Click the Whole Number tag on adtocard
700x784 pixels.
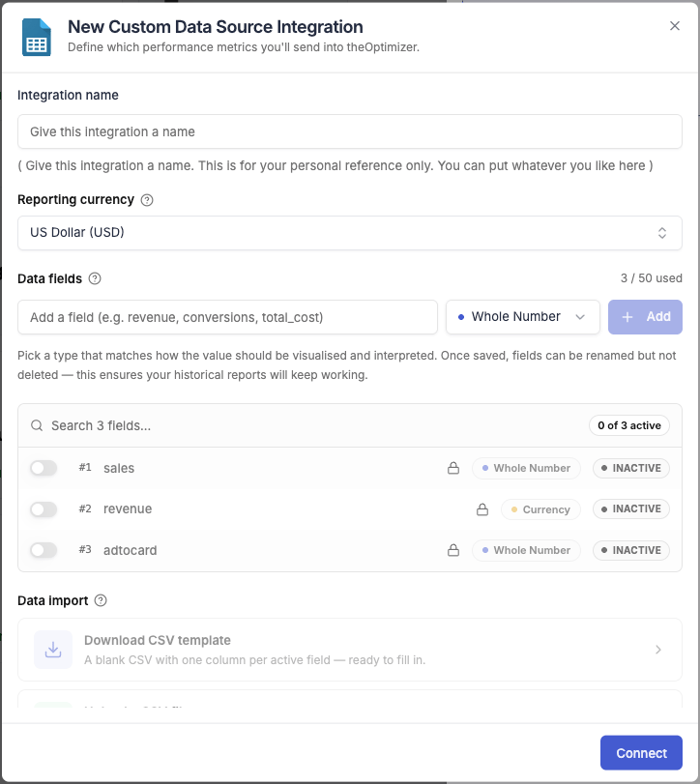[526, 550]
